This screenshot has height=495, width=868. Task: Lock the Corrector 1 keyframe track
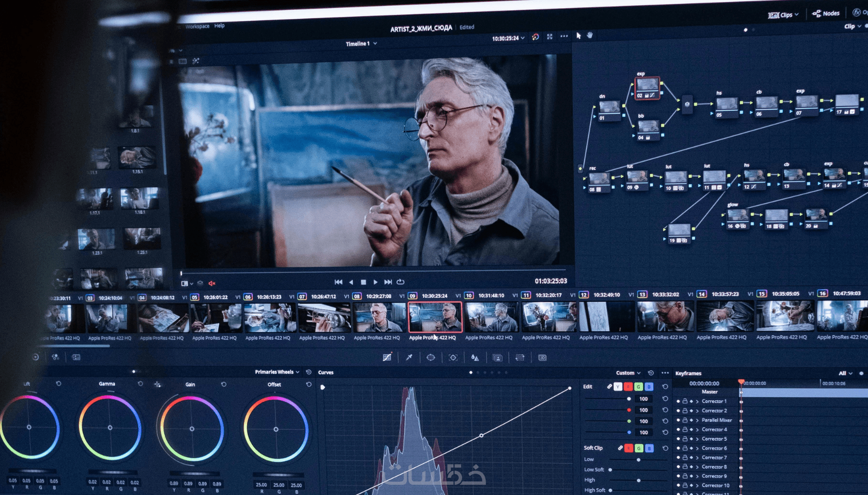(x=685, y=402)
